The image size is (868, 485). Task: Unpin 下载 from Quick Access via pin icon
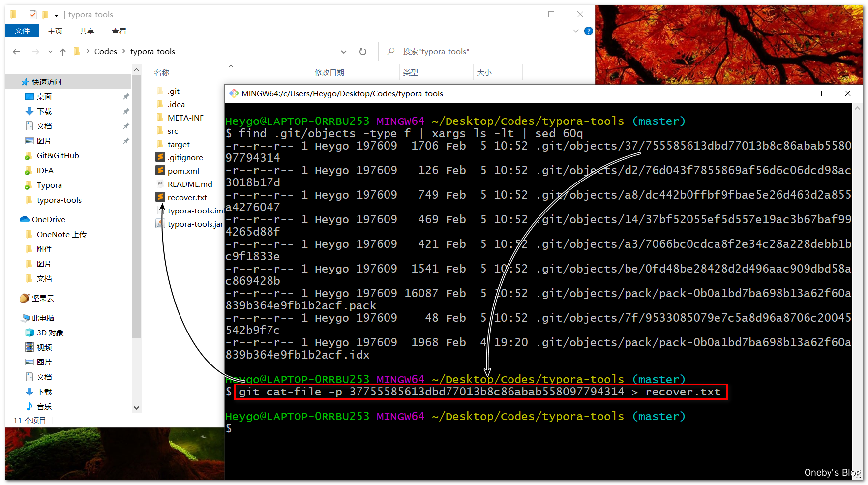click(x=126, y=111)
